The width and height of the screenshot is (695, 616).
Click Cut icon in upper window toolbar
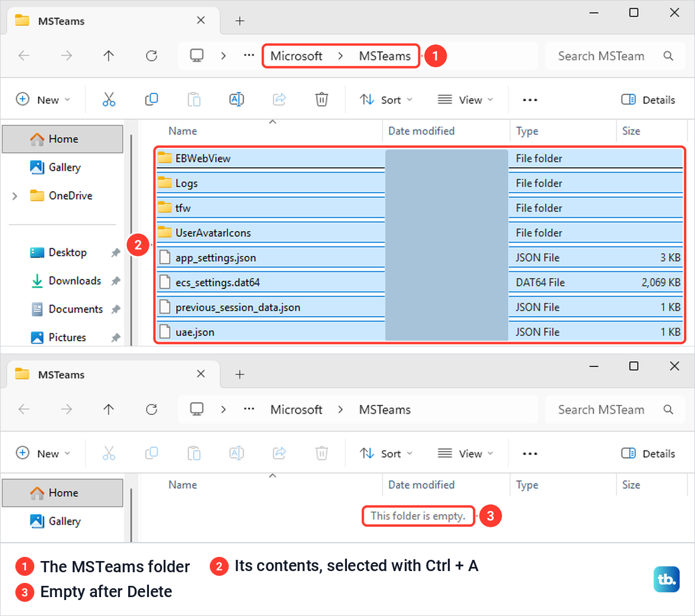pyautogui.click(x=109, y=99)
